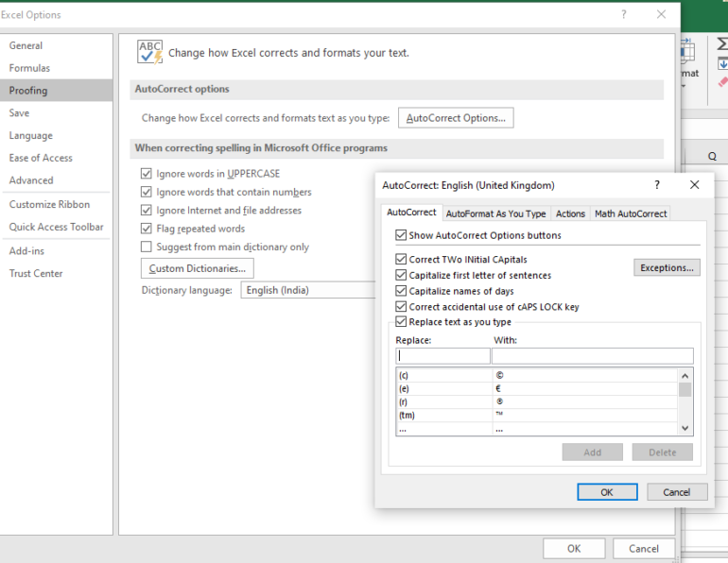
Task: Click the AutoSum sigma icon in Excel ribbon
Action: (722, 44)
